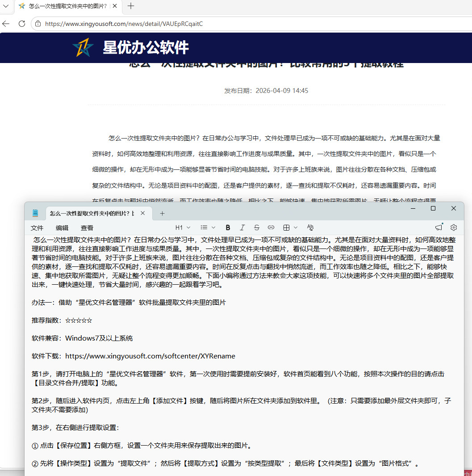This screenshot has height=476, width=472.
Task: Insert a table via the table icon
Action: pos(286,227)
